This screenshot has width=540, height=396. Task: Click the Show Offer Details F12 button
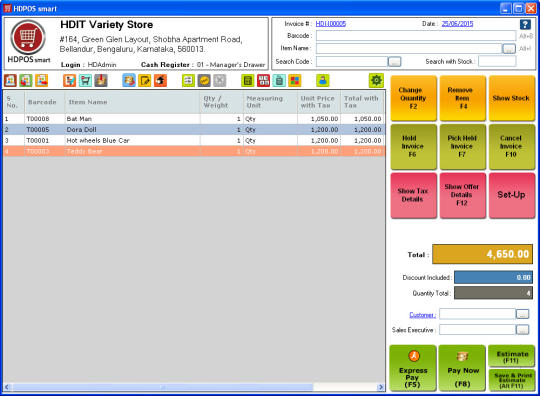pos(463,195)
